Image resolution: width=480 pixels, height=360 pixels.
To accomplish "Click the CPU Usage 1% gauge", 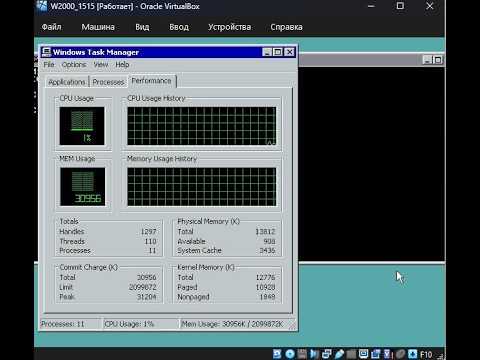I will pyautogui.click(x=82, y=126).
